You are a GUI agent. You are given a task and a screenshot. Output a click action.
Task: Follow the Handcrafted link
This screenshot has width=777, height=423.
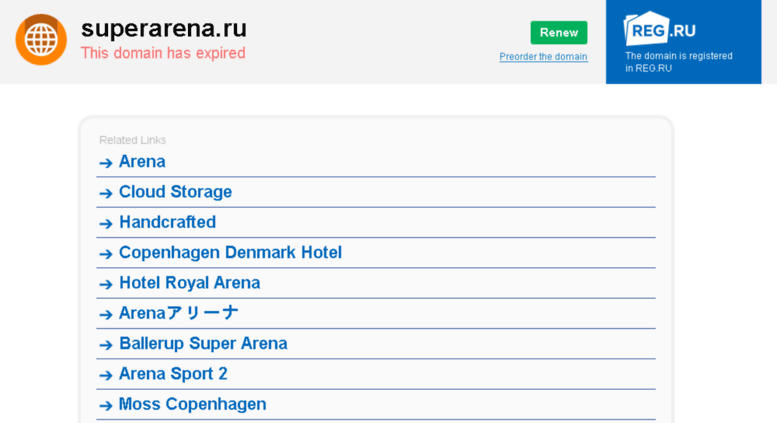[x=167, y=222]
